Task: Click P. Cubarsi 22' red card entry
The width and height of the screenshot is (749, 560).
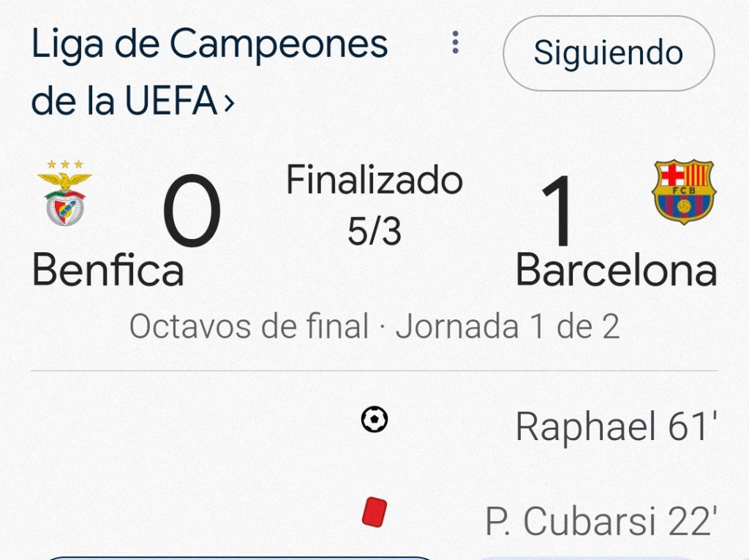Action: pyautogui.click(x=598, y=521)
